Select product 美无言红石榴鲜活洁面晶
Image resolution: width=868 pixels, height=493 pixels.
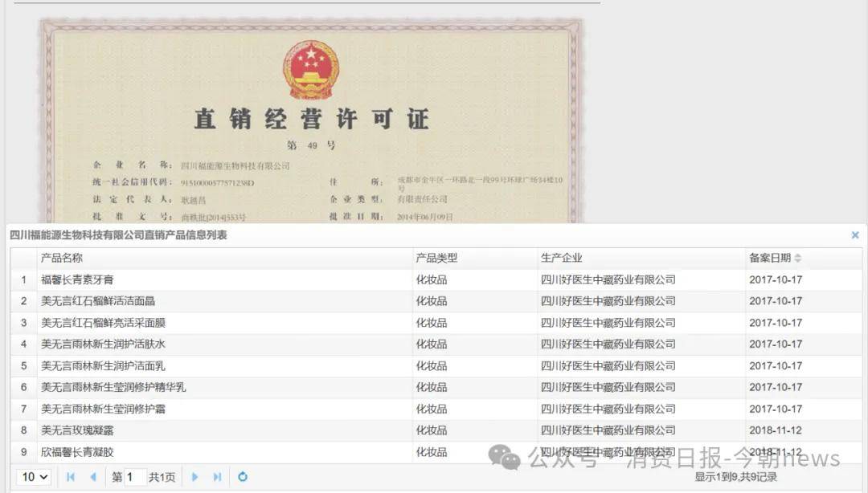point(98,301)
